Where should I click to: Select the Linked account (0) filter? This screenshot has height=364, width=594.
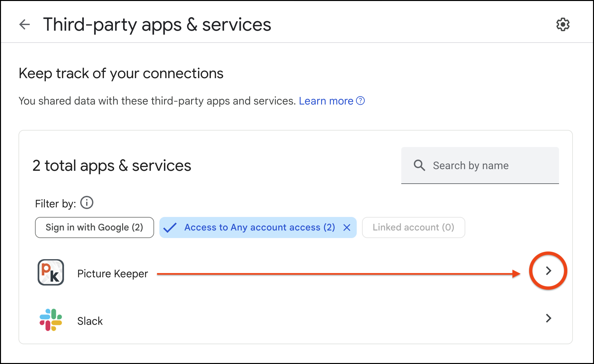413,228
